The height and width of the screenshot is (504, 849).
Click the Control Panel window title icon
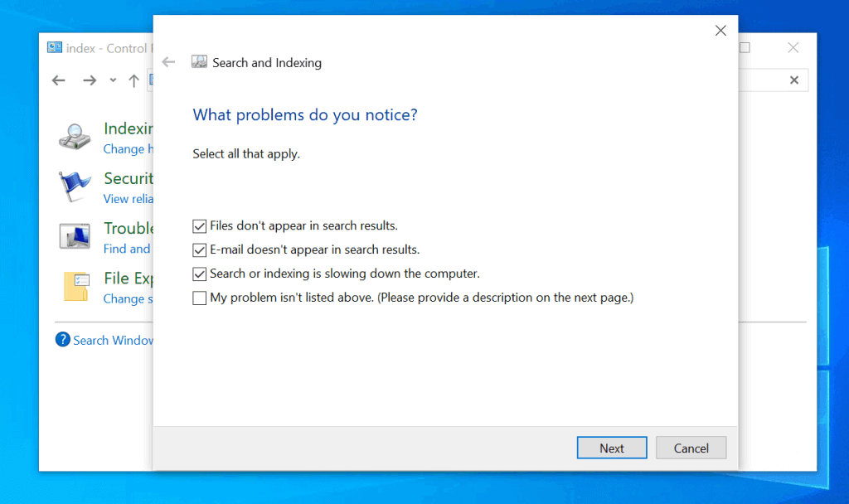[x=54, y=47]
